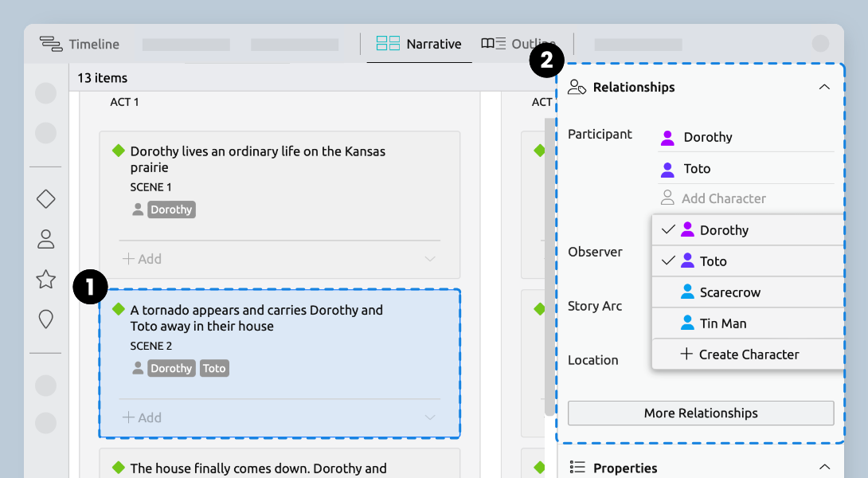Click the Dorothy avatar icon in Participant
Viewport: 868px width, 478px height.
pyautogui.click(x=667, y=138)
